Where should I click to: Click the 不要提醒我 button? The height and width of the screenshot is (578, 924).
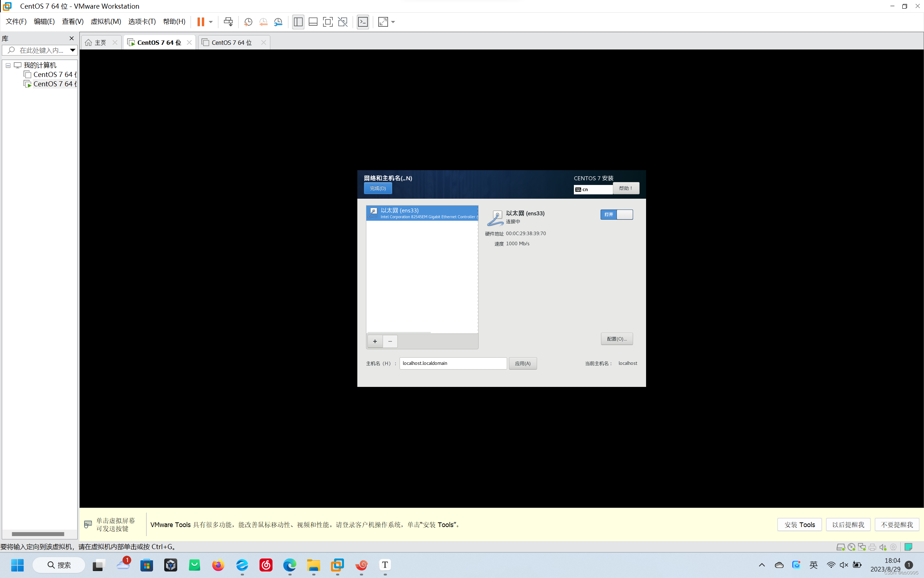pos(897,525)
